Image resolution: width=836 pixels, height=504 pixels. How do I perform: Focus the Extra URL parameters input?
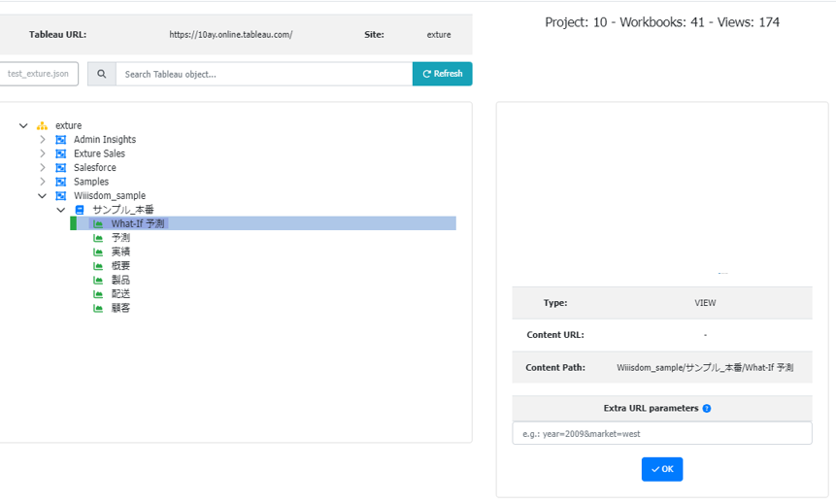pyautogui.click(x=662, y=434)
